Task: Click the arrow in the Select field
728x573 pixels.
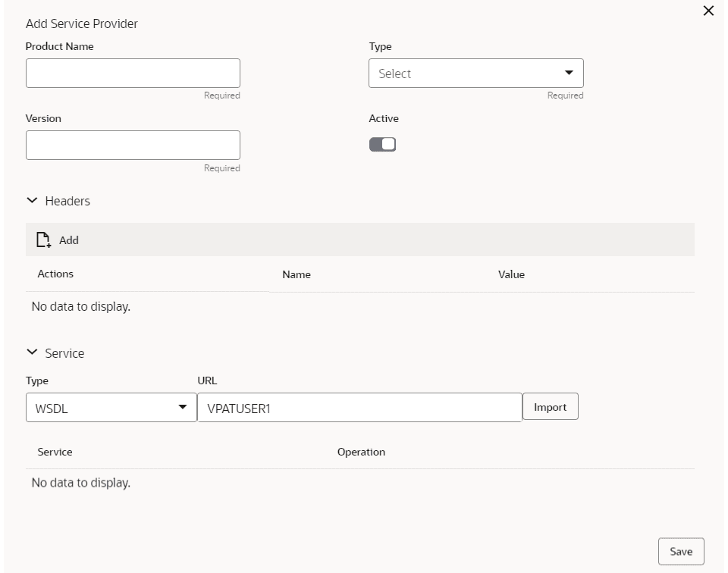Action: click(x=569, y=74)
